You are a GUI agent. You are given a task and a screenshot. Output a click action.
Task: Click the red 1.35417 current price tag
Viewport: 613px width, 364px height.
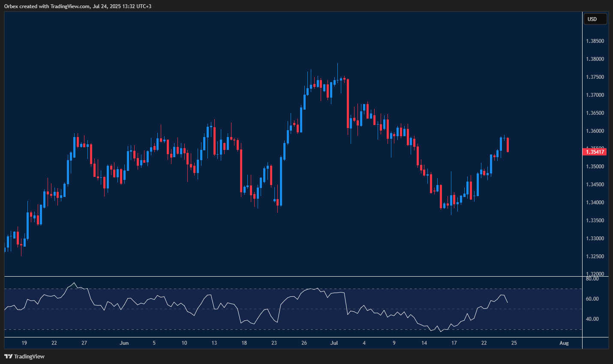click(x=595, y=152)
